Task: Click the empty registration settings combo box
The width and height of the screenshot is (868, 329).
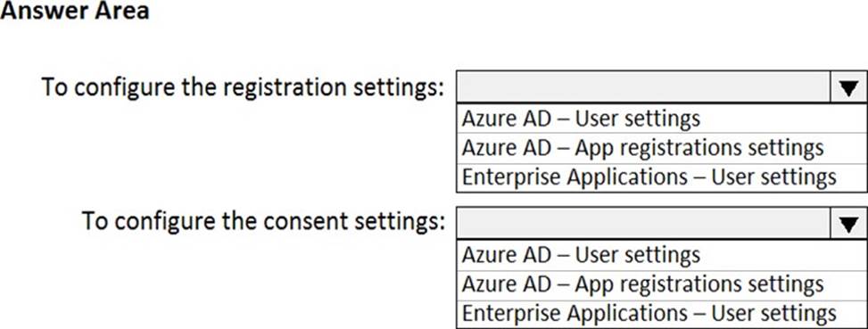Action: click(x=644, y=87)
